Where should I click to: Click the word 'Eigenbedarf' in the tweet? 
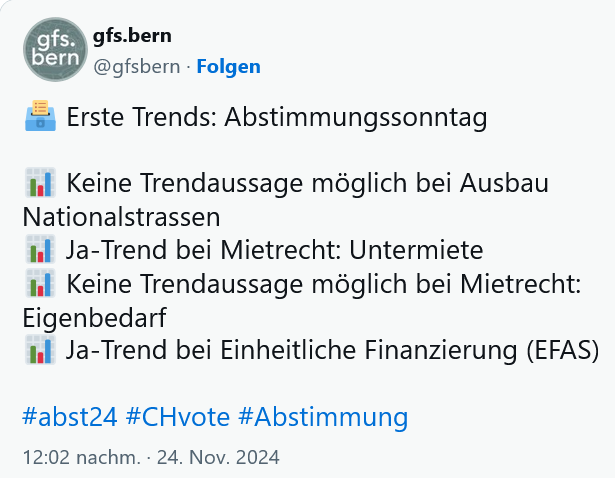pos(94,316)
